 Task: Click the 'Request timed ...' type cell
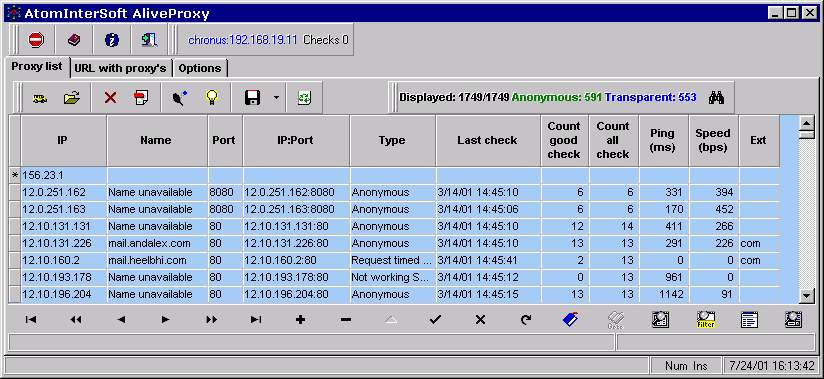point(393,260)
